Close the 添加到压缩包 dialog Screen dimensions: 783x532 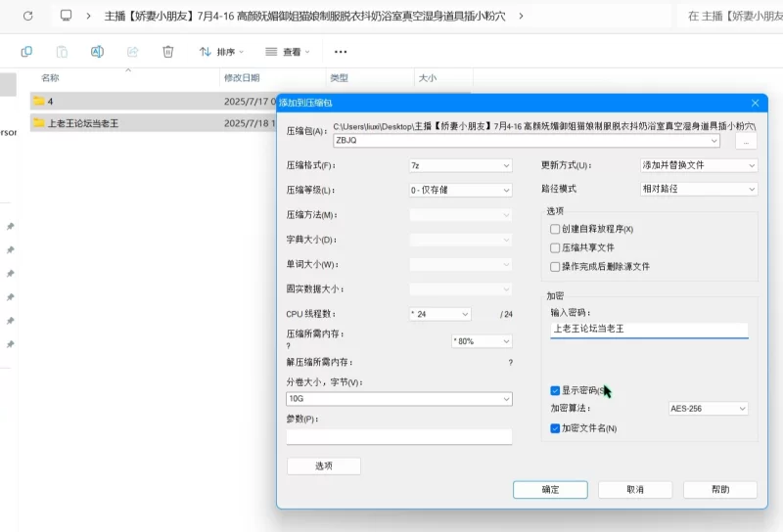tap(755, 103)
